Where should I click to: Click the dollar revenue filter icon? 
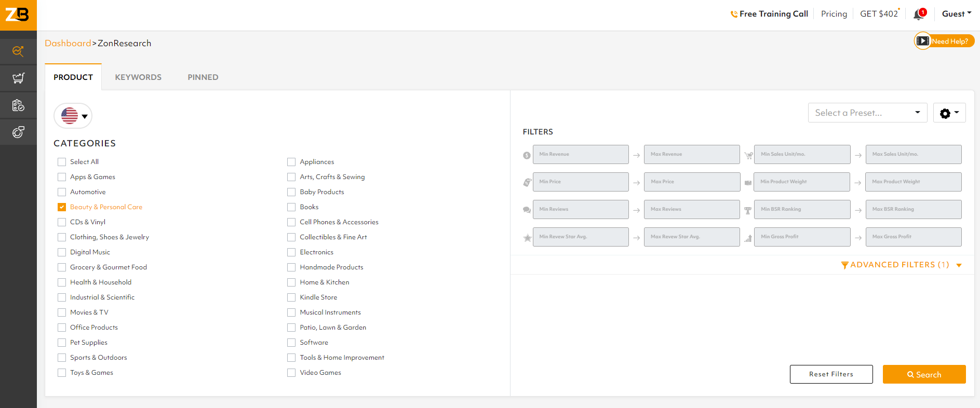(527, 155)
